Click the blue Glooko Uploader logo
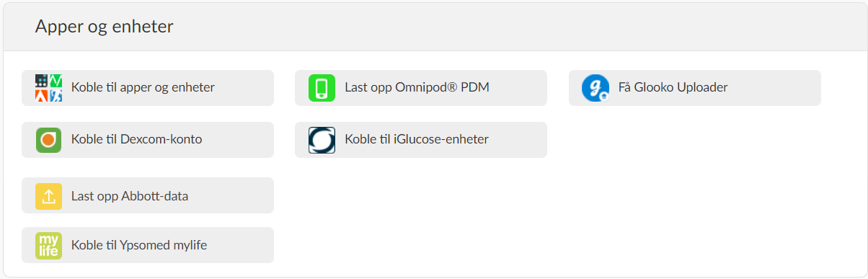The width and height of the screenshot is (868, 279). point(595,88)
